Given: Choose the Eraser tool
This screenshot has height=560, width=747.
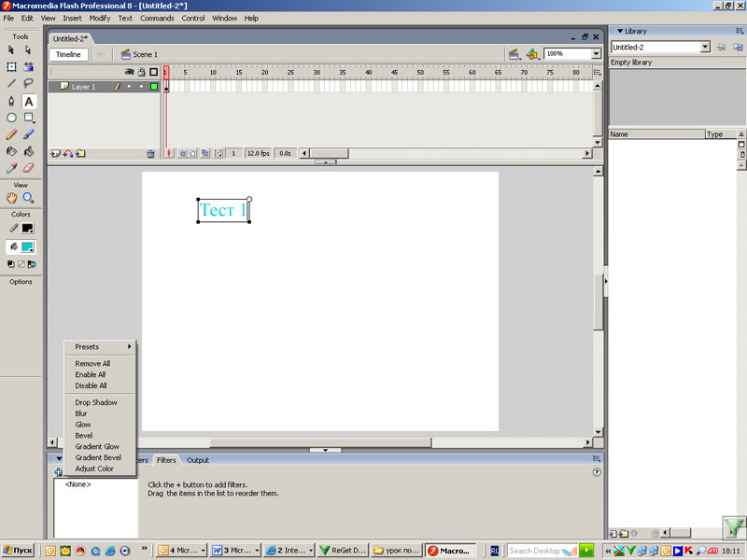Looking at the screenshot, I should [x=29, y=169].
